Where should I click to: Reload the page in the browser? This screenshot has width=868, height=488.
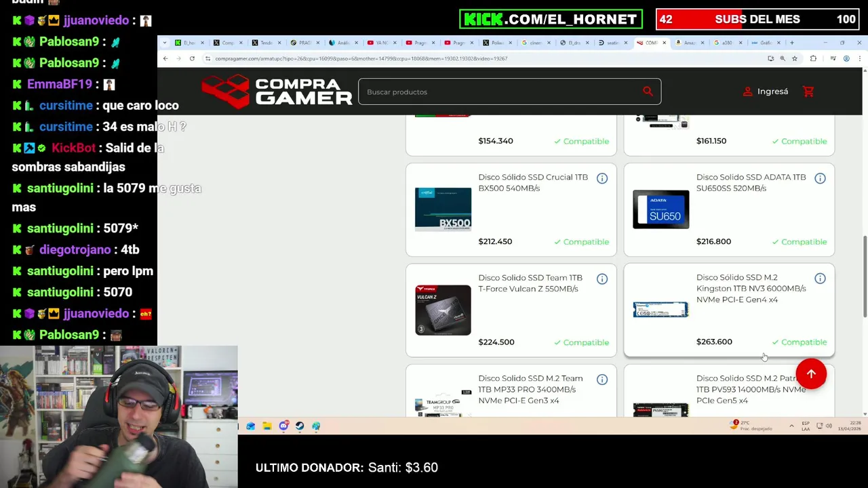(192, 58)
